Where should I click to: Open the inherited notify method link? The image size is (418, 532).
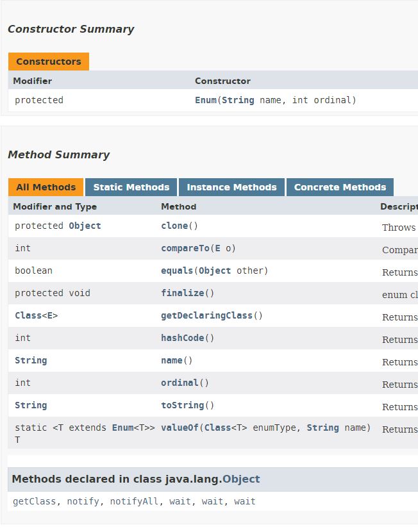click(x=83, y=501)
